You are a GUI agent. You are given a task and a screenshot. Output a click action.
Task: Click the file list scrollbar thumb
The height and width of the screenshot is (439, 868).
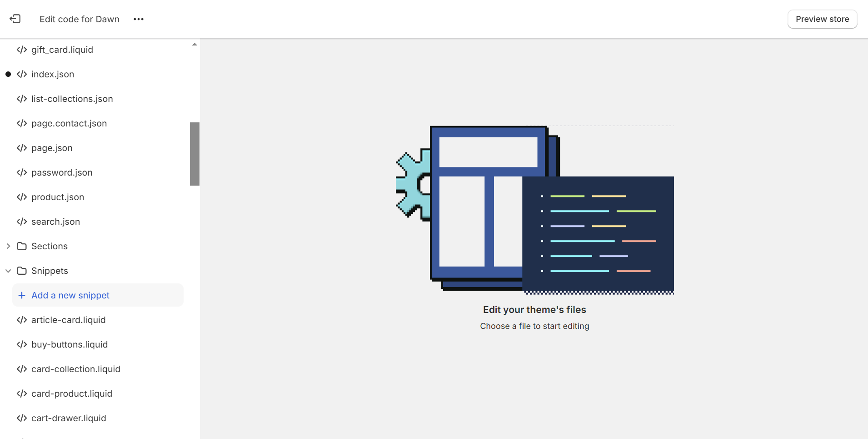[x=195, y=154]
